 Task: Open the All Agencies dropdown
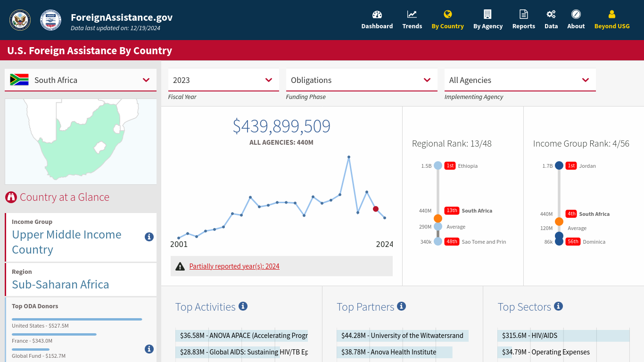pos(520,80)
